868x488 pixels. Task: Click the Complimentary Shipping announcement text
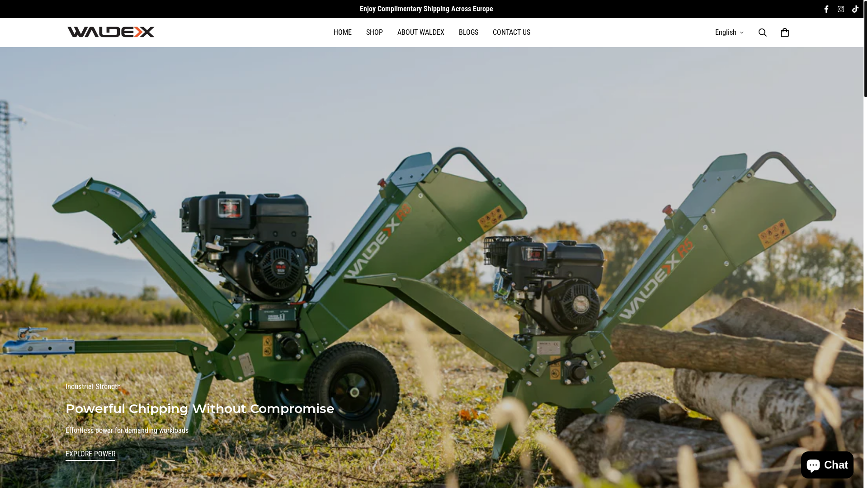tap(426, 9)
